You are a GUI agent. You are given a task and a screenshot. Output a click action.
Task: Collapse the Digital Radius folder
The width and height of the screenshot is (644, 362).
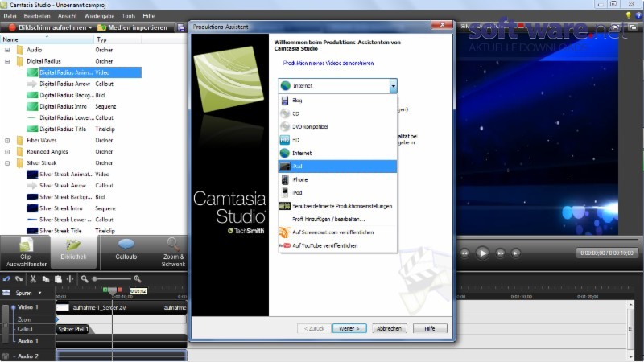pos(7,61)
